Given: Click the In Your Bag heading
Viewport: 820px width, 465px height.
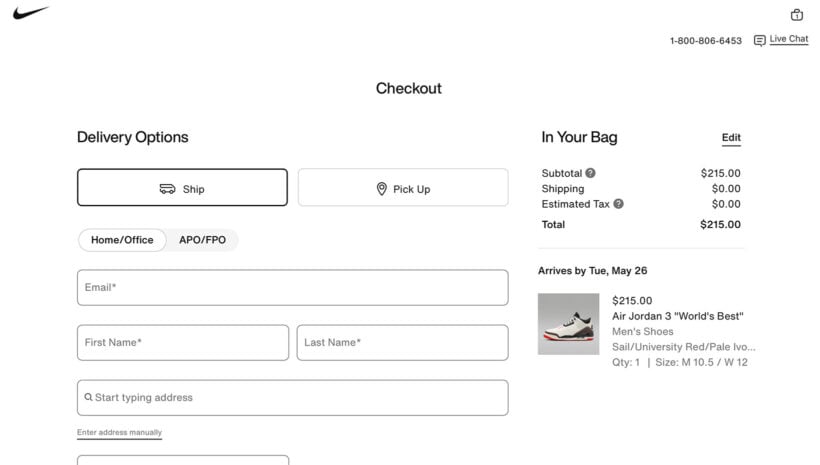Looking at the screenshot, I should coord(579,137).
